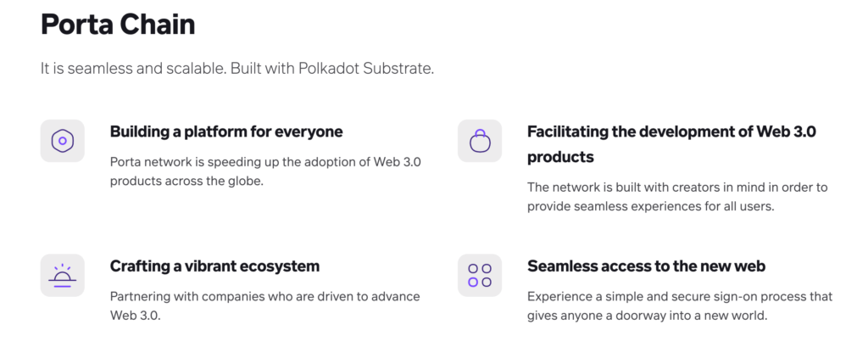Click the description about creators in mind
This screenshot has height=364, width=868.
point(677,196)
